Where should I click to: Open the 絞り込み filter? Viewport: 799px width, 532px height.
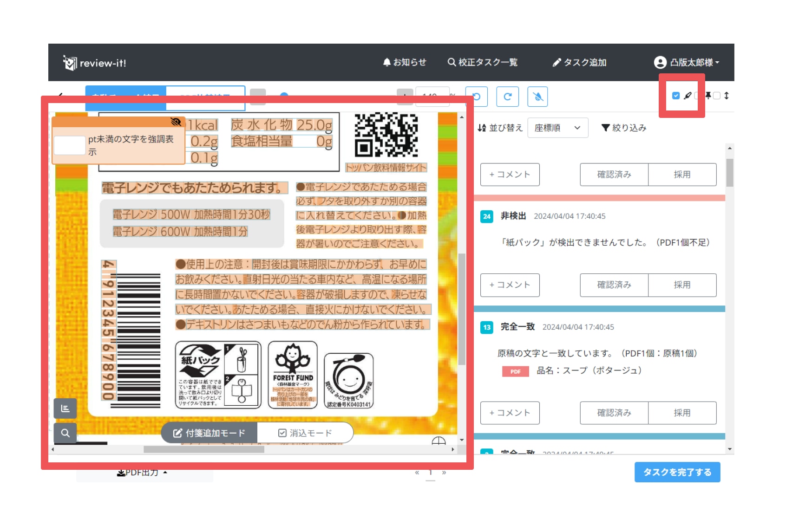click(x=624, y=128)
